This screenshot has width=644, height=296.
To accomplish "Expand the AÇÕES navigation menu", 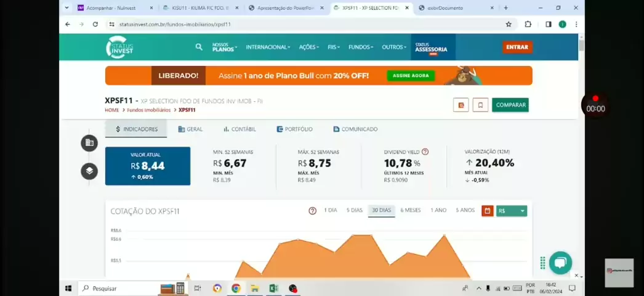I will tap(310, 47).
